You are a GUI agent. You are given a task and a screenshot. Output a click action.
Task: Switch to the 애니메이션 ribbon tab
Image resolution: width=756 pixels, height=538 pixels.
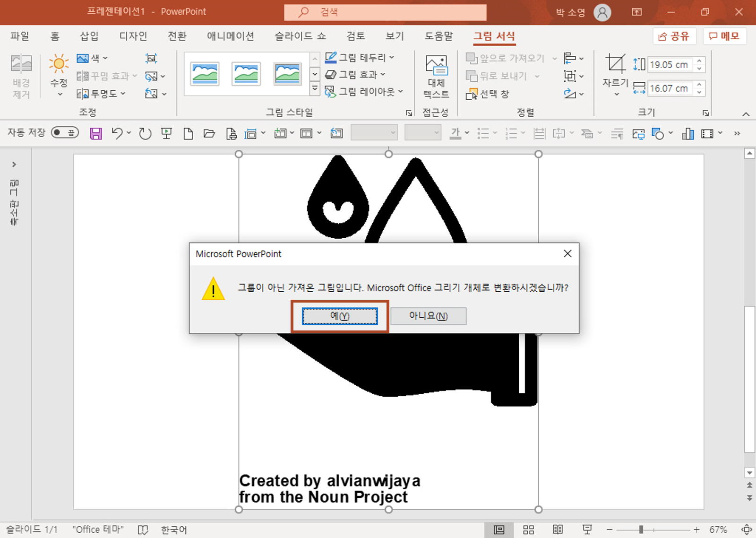[x=231, y=36]
